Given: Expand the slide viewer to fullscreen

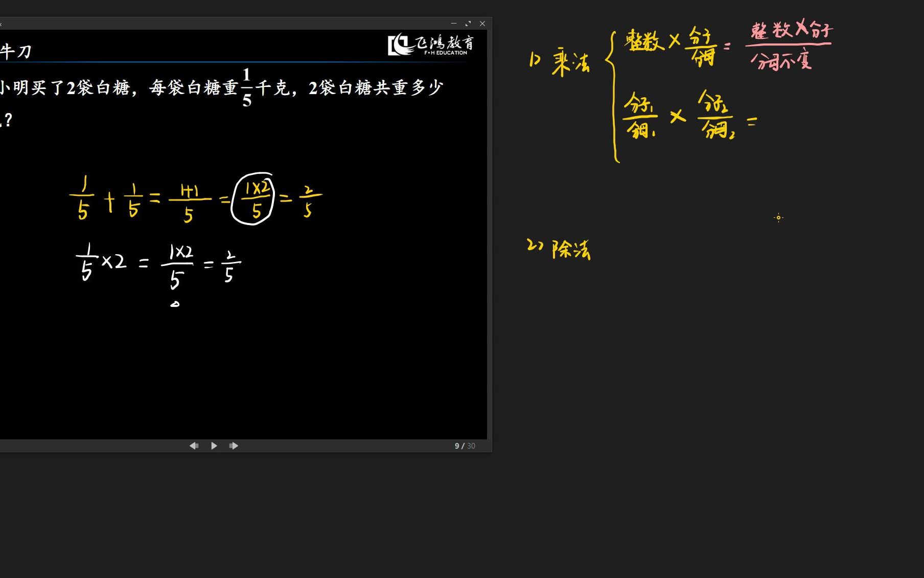Looking at the screenshot, I should 468,24.
